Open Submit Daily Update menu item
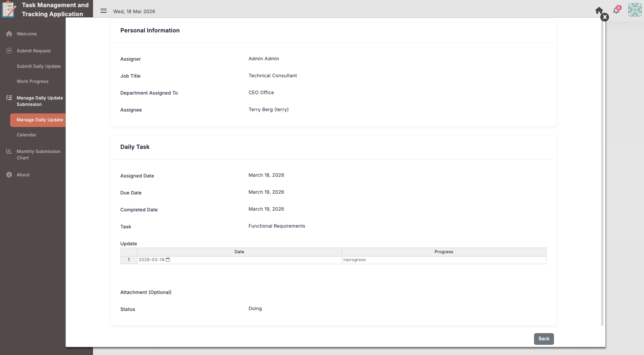Screen dimensions: 644x355 pyautogui.click(x=38, y=66)
